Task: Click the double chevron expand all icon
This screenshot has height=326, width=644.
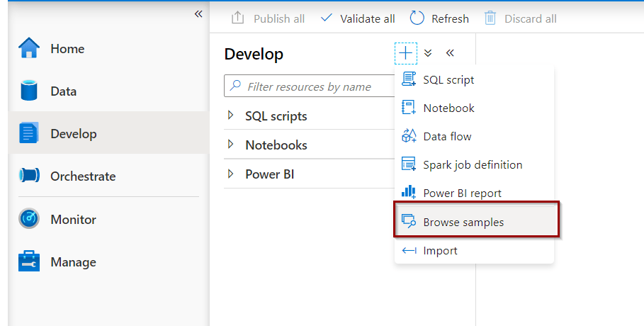Action: click(x=428, y=53)
